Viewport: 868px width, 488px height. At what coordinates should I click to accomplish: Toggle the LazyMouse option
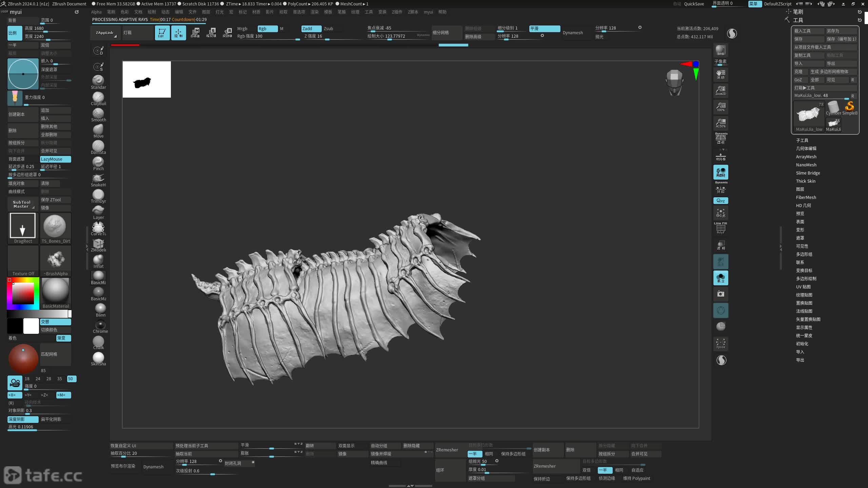(x=55, y=159)
